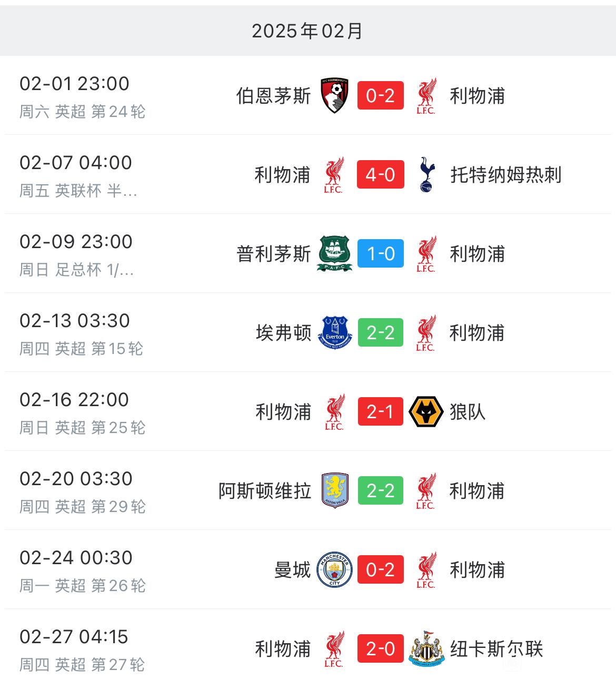
Task: Click team name 阿斯顿维拉
Action: tap(265, 490)
